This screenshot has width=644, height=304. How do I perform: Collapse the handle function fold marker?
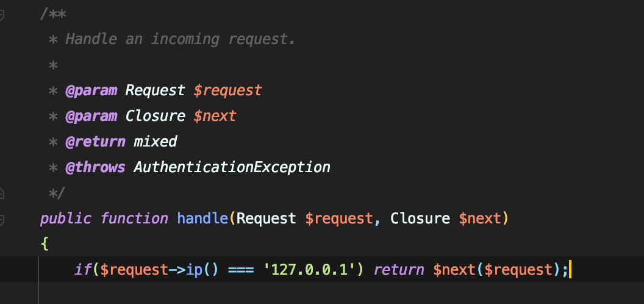click(2, 218)
